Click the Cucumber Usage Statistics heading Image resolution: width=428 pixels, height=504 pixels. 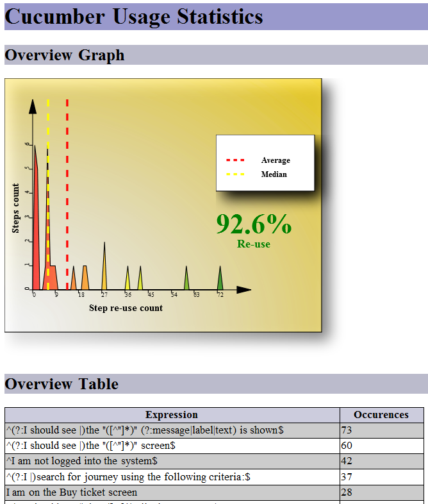[x=133, y=17]
